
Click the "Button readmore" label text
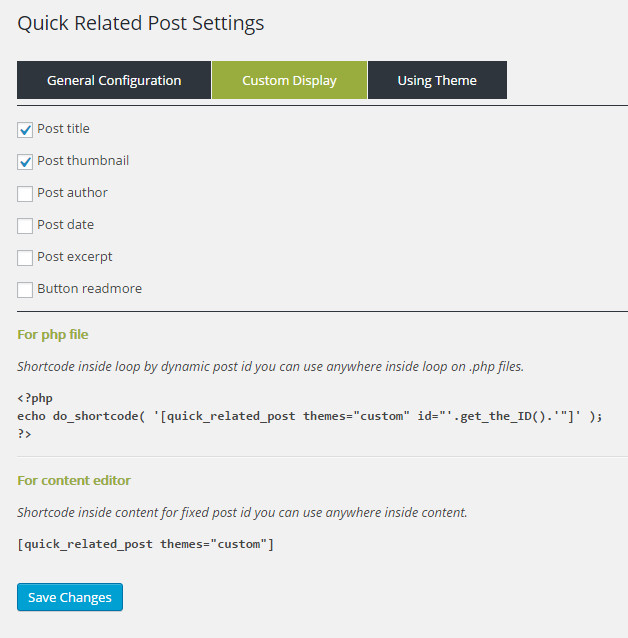pos(90,288)
